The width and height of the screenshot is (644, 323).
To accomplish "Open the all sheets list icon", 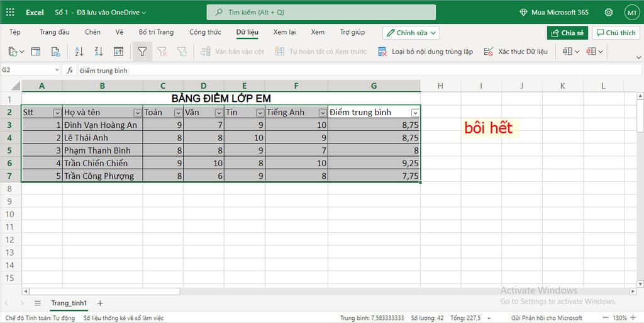I will pos(37,303).
